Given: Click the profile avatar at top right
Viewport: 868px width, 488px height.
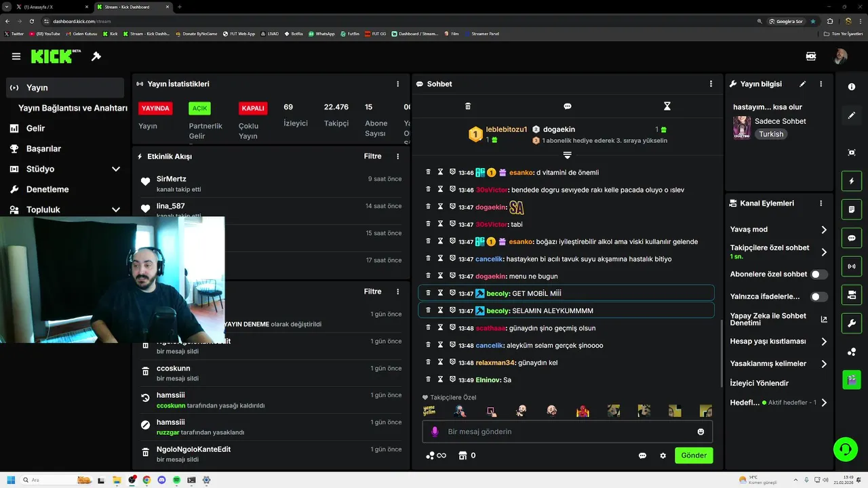Looking at the screenshot, I should tap(841, 56).
